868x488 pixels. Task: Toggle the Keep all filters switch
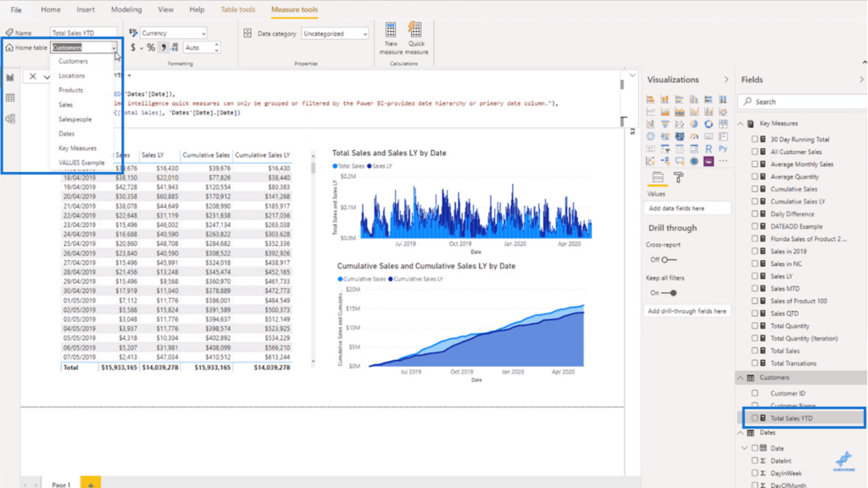pos(669,292)
